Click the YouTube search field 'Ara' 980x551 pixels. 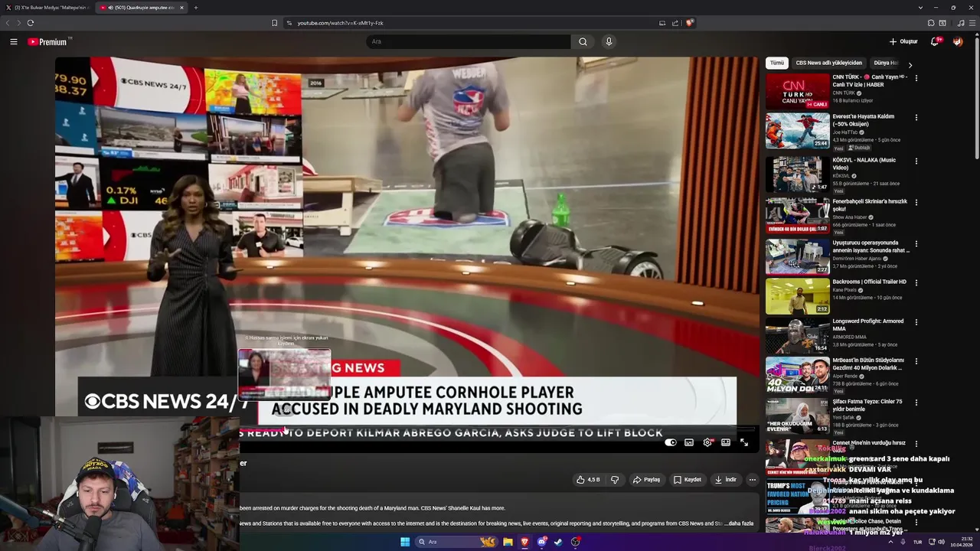coord(468,42)
